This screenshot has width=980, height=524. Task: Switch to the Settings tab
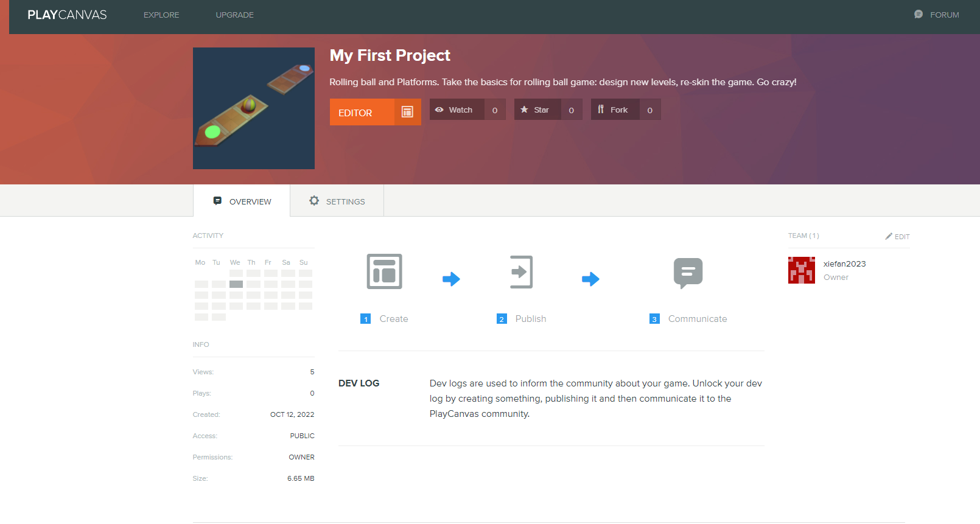tap(337, 201)
